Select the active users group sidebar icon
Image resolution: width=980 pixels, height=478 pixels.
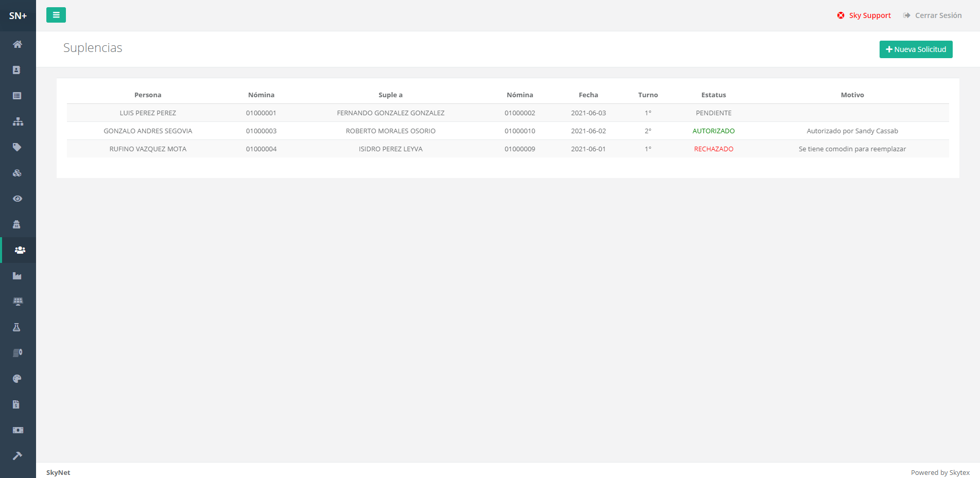pos(20,250)
